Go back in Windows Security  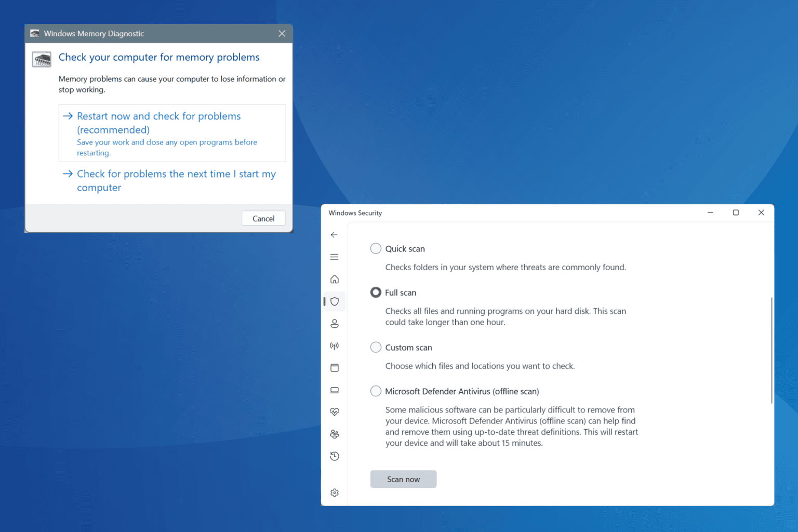point(334,235)
